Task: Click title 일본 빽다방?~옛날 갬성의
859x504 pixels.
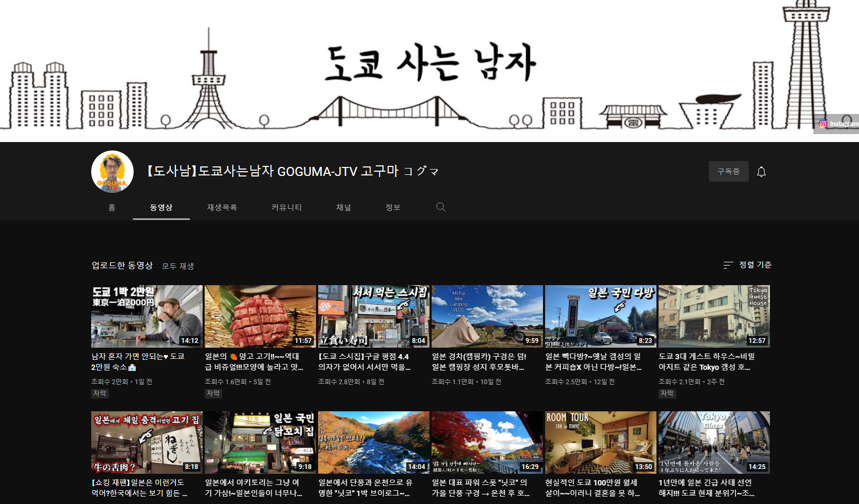Action: [x=593, y=362]
